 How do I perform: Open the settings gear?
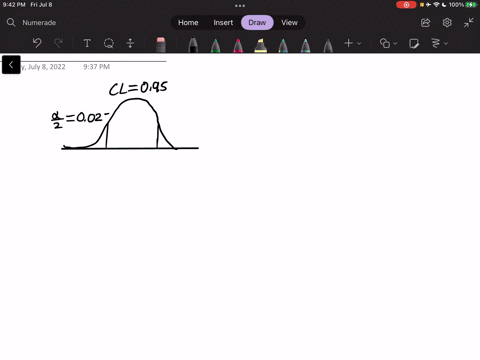(x=447, y=23)
